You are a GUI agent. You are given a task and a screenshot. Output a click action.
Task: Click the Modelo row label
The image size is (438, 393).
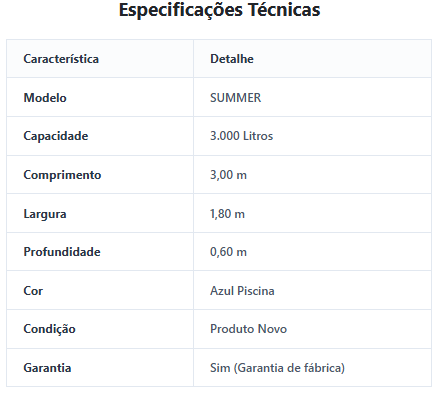45,98
